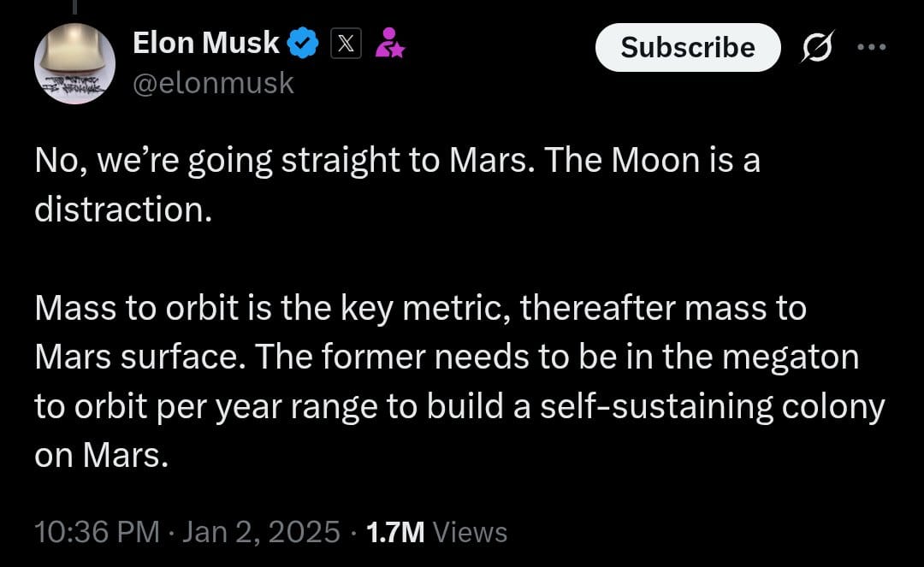The width and height of the screenshot is (924, 567).
Task: Click the Jan 2, 2025 date
Action: 261,532
